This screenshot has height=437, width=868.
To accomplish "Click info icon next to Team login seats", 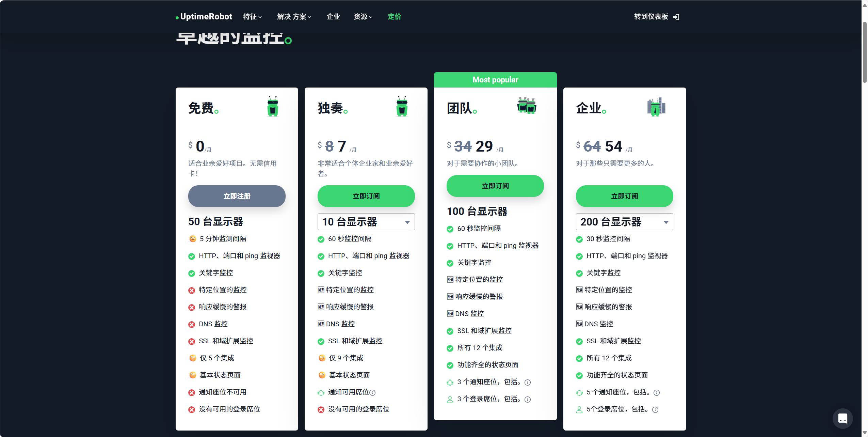I will 528,400.
